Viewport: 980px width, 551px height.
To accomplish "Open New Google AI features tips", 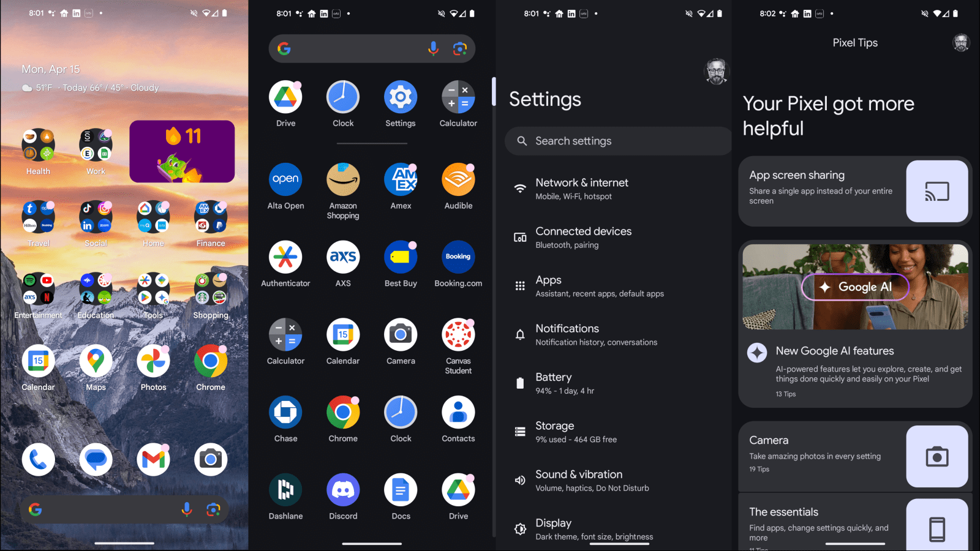I will (855, 370).
